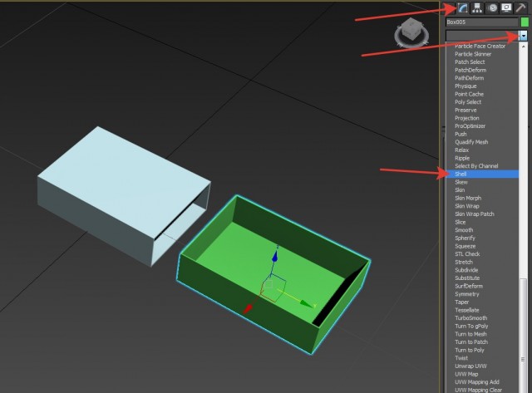Open the Motion panel tab
This screenshot has width=532, height=393.
coord(492,7)
